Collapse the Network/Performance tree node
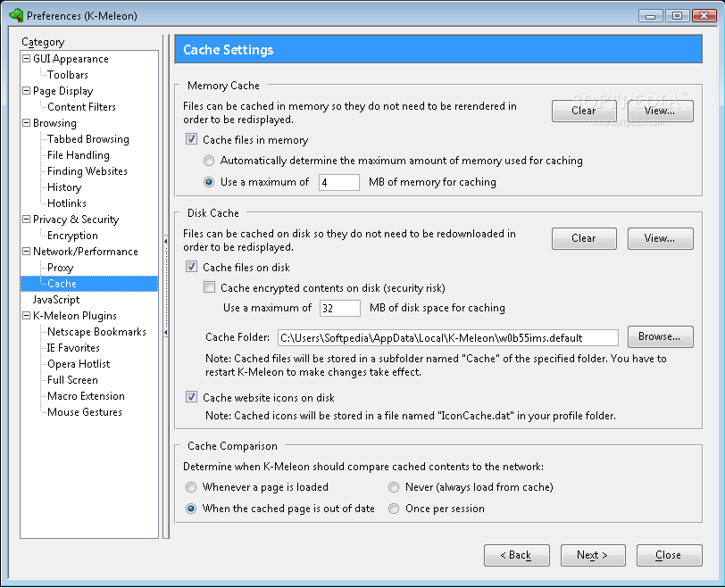This screenshot has width=725, height=588. 27,252
